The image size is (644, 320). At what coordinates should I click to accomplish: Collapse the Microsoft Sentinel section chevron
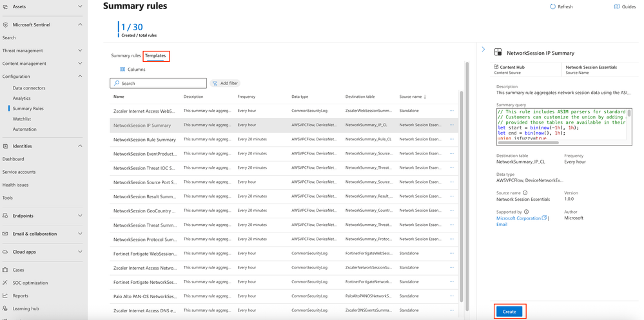pyautogui.click(x=80, y=24)
